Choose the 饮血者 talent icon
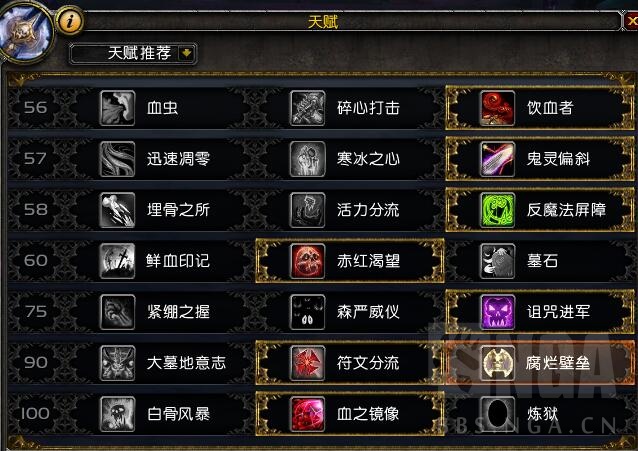Image resolution: width=638 pixels, height=451 pixels. coord(497,108)
